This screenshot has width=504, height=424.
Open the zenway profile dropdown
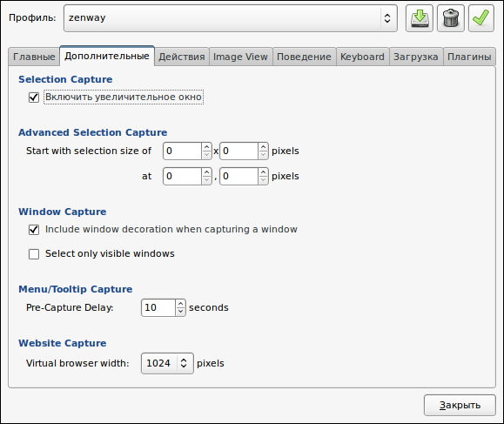[x=231, y=18]
